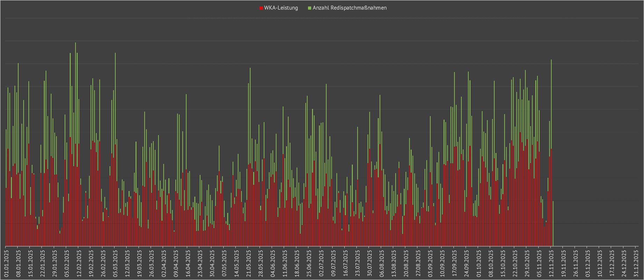Click the 29.10.2025 axis date label

(x=527, y=263)
